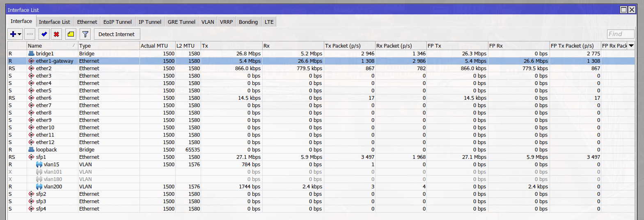Screen dimensions: 644x220
Task: Select the sfp1 interface row
Action: (41, 157)
